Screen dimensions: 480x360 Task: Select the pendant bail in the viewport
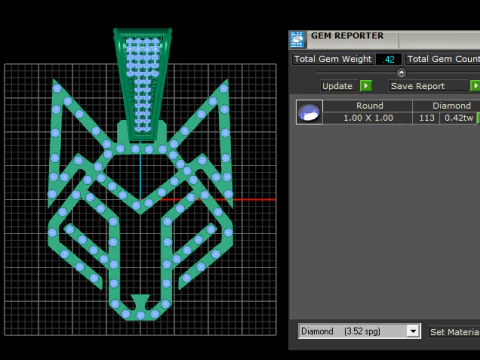pyautogui.click(x=143, y=83)
